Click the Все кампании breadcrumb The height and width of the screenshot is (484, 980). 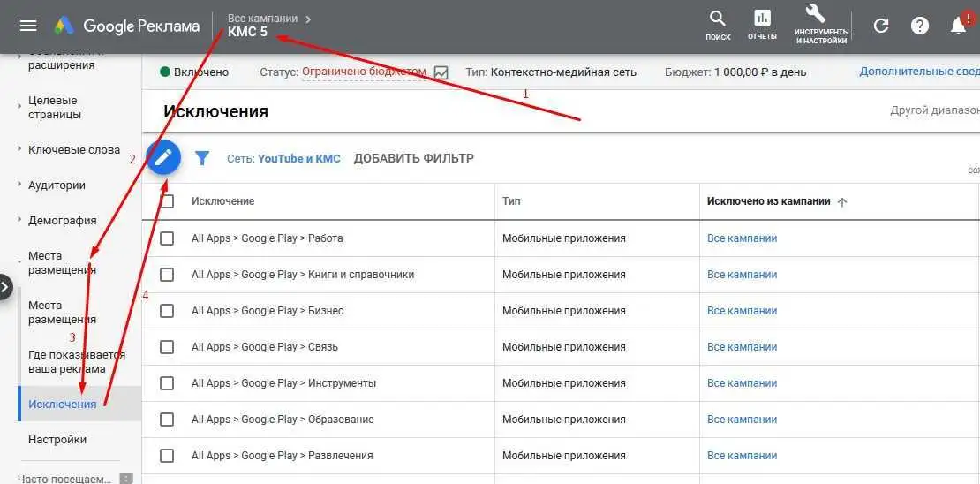pos(263,19)
